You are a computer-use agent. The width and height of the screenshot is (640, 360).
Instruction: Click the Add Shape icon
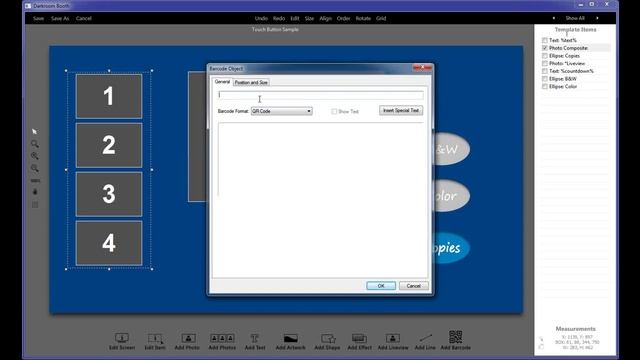pyautogui.click(x=327, y=338)
